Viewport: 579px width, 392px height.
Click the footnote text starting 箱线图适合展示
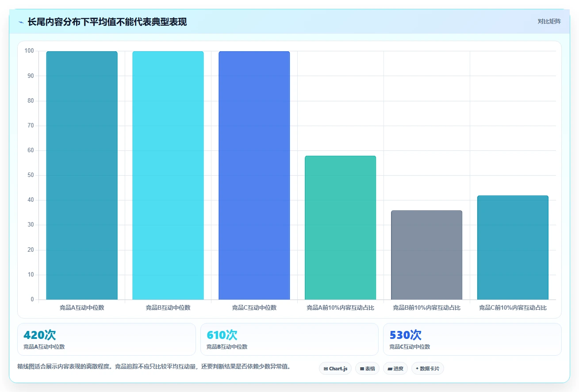[154, 366]
